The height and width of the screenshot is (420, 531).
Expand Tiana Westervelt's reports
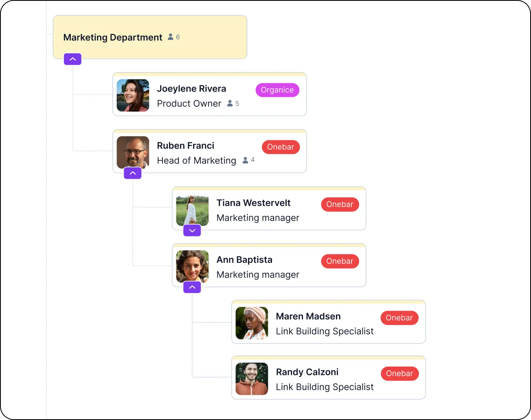(x=192, y=230)
